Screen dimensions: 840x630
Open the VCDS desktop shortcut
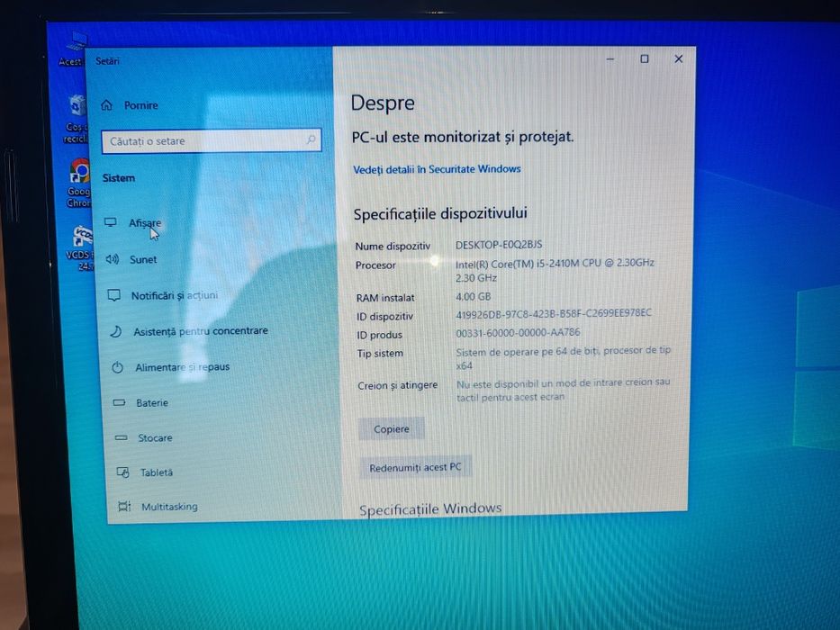click(x=80, y=248)
